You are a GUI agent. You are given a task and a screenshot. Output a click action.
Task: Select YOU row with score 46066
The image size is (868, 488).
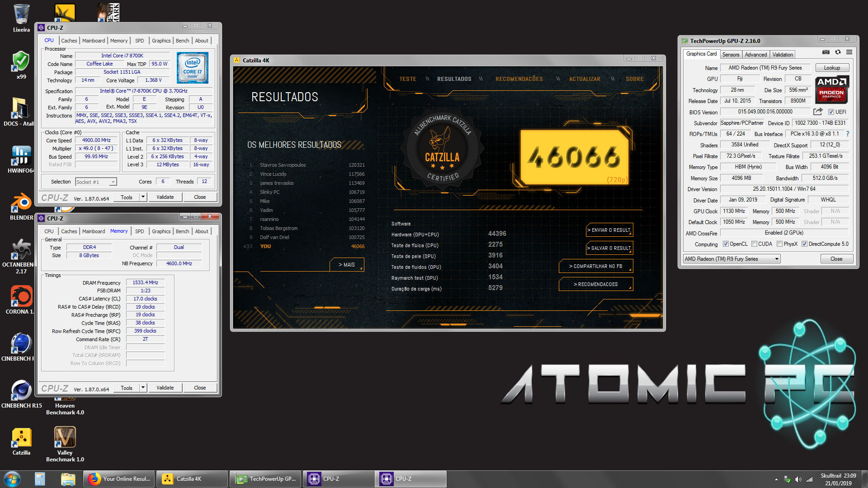point(304,246)
